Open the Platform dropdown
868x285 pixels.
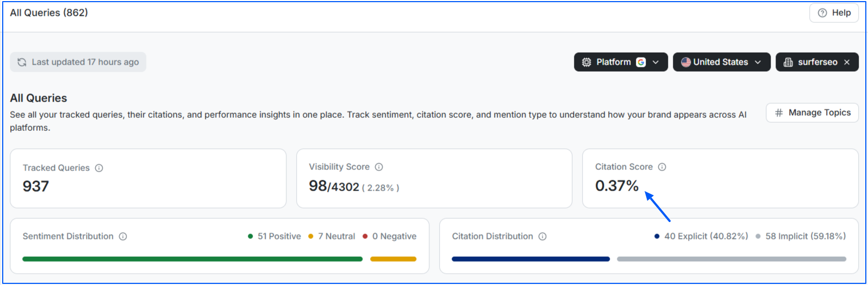621,62
